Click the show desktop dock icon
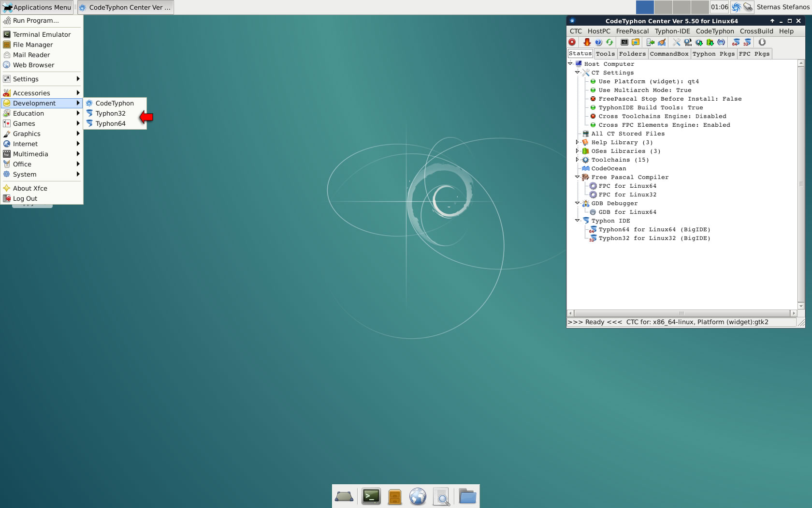This screenshot has height=508, width=812. [x=344, y=496]
